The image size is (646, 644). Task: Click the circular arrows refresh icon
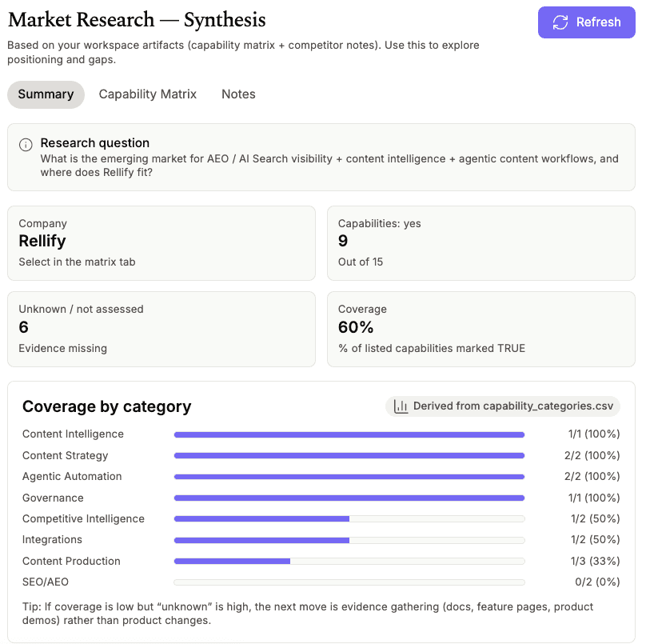(x=560, y=22)
